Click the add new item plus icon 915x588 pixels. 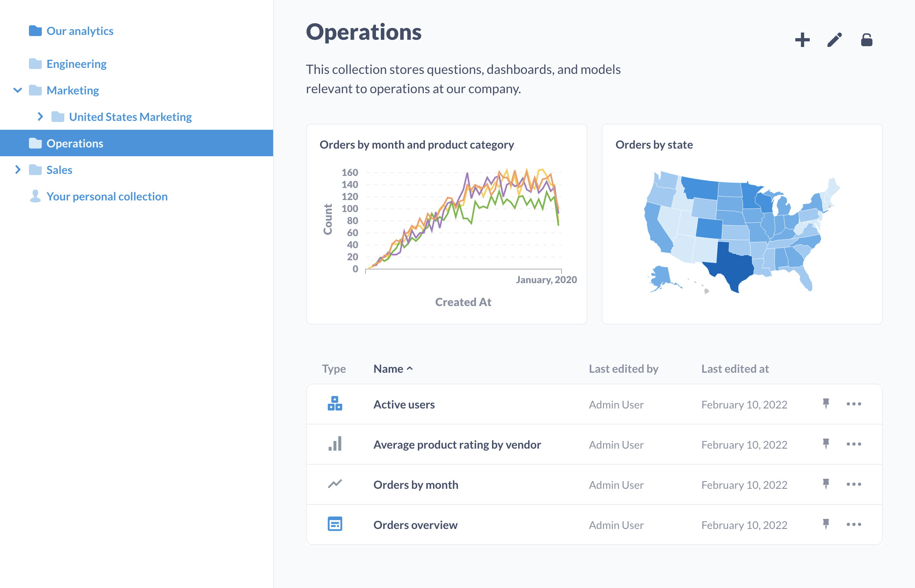point(800,39)
